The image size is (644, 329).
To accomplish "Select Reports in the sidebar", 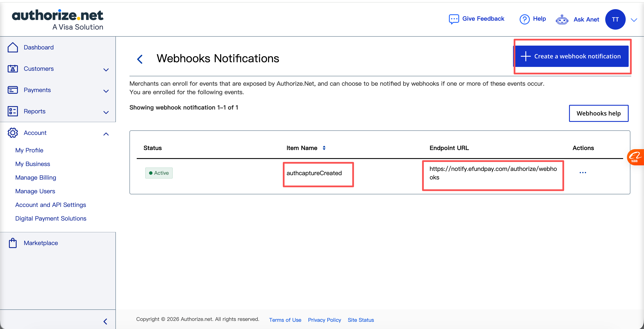I will tap(34, 111).
